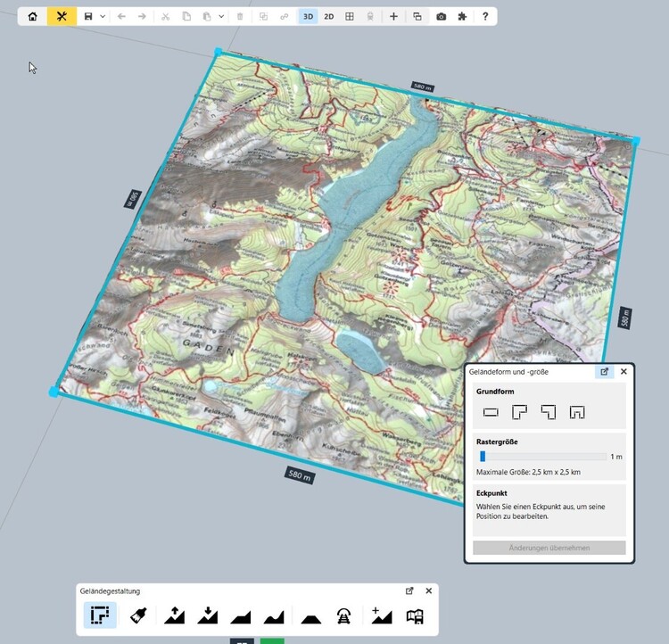
Task: Select the right corner point of terrain
Action: [635, 141]
